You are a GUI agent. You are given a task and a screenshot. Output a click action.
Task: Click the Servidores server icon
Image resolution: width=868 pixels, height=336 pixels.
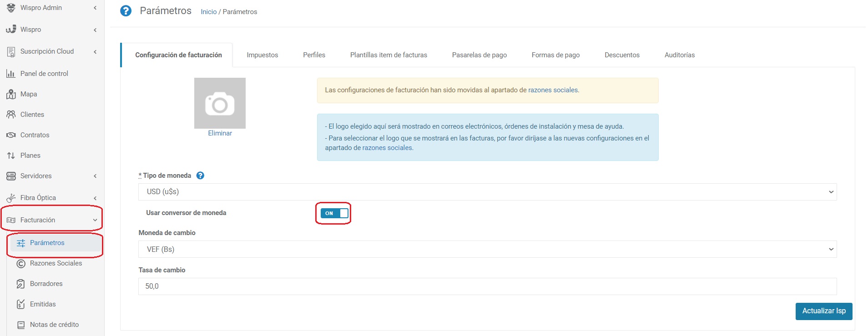(11, 176)
